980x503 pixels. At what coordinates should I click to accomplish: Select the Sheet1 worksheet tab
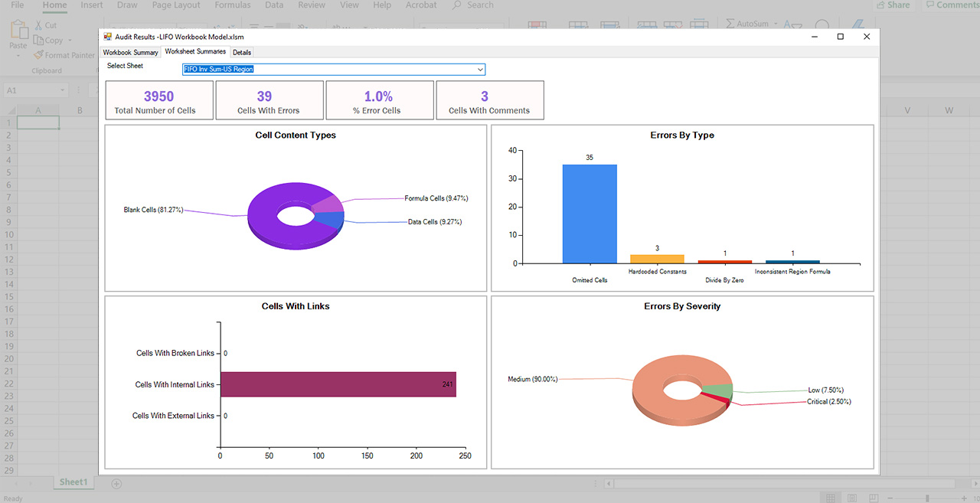[74, 482]
